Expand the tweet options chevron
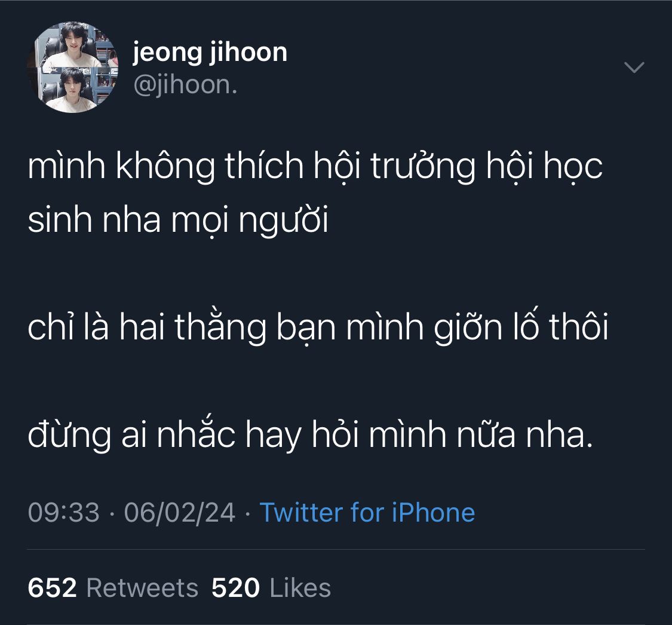Screen dimensions: 672x625 634,68
